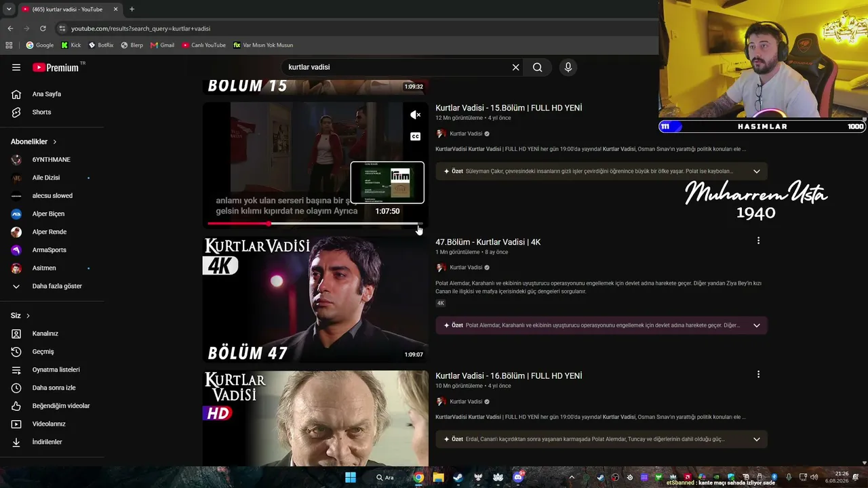Open the Windows Start menu
The height and width of the screenshot is (488, 868).
pos(351,477)
